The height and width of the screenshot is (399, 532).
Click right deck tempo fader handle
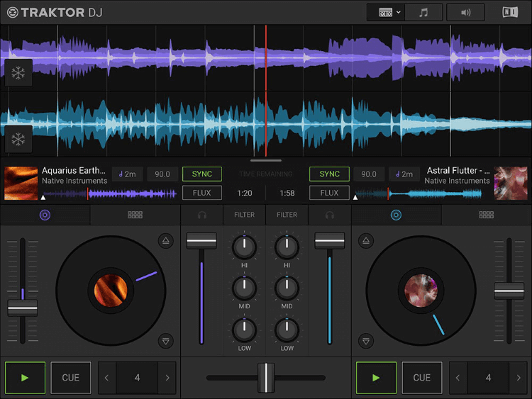(x=509, y=291)
